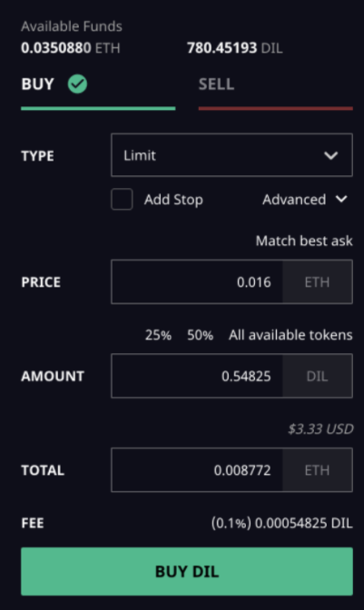Viewport: 364px width, 610px height.
Task: Click the available 780.45193 DIL balance
Action: (234, 48)
